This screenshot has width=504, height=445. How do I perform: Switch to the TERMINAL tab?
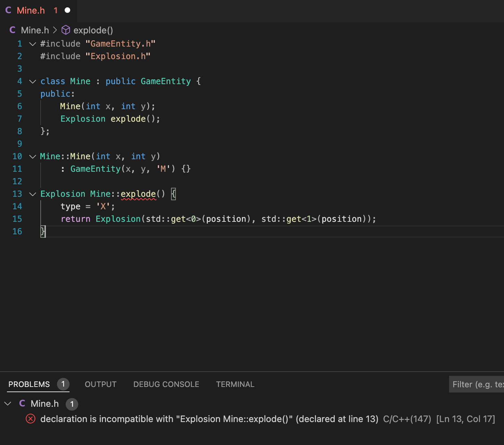tap(235, 384)
